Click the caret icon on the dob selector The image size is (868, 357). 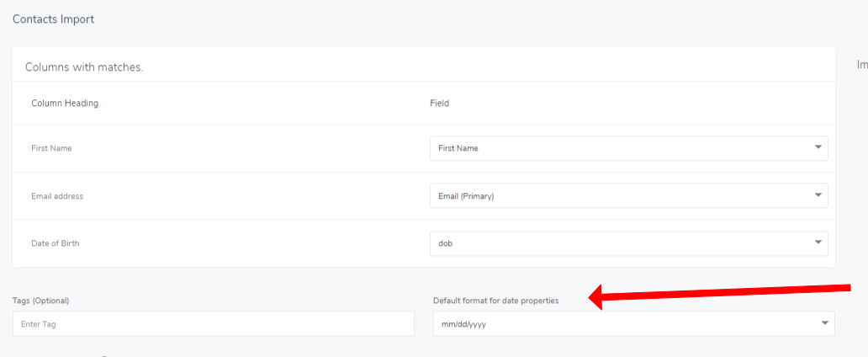[x=818, y=242]
